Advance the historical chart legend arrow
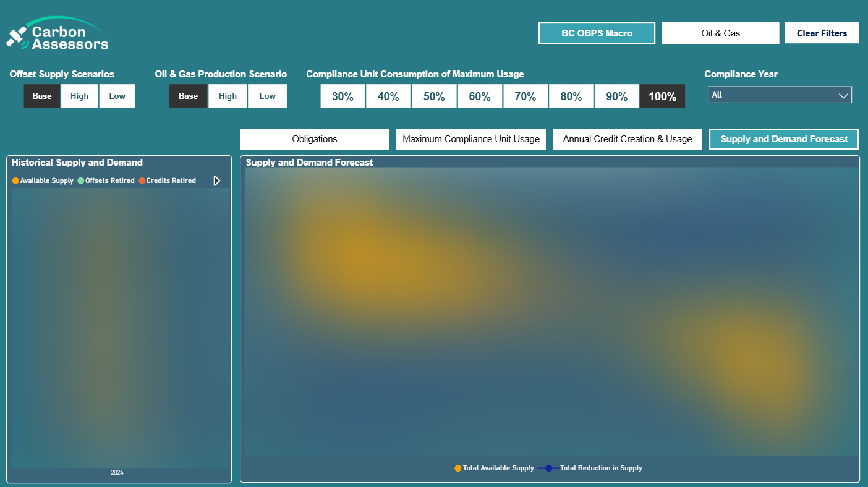This screenshot has width=868, height=487. click(x=217, y=180)
